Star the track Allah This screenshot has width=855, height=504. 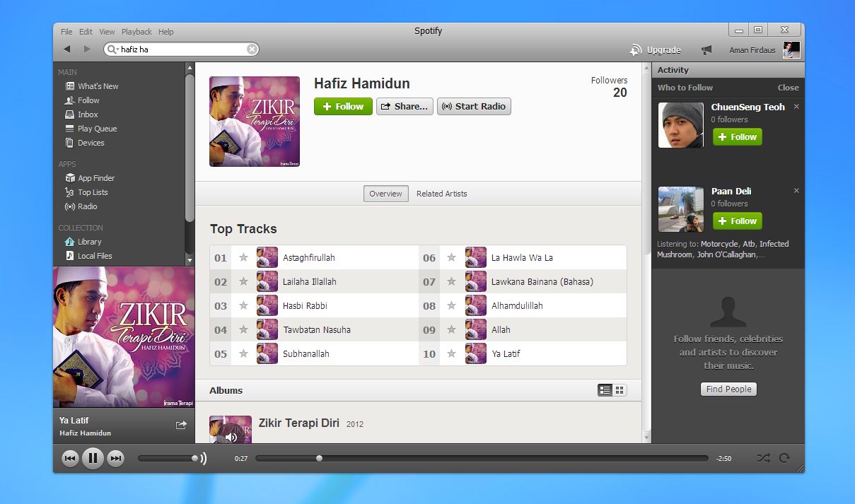click(451, 329)
